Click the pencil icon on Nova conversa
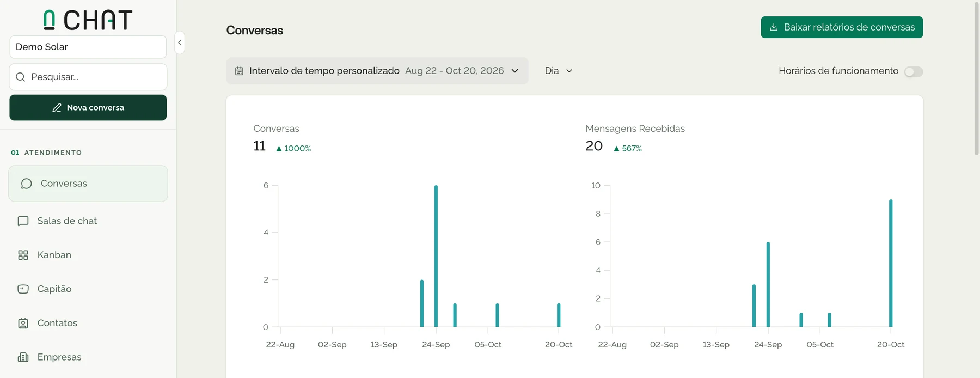Viewport: 980px width, 378px height. pos(57,108)
